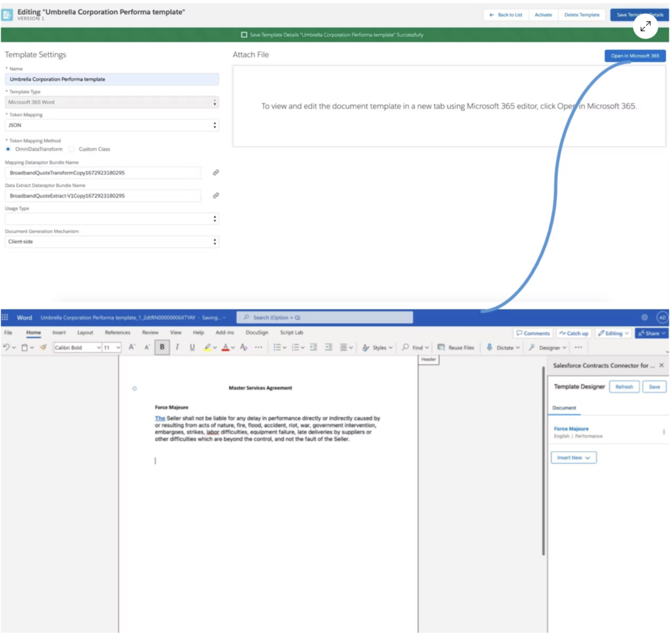Select the Format Painter icon
The width and height of the screenshot is (670, 644).
coord(43,346)
